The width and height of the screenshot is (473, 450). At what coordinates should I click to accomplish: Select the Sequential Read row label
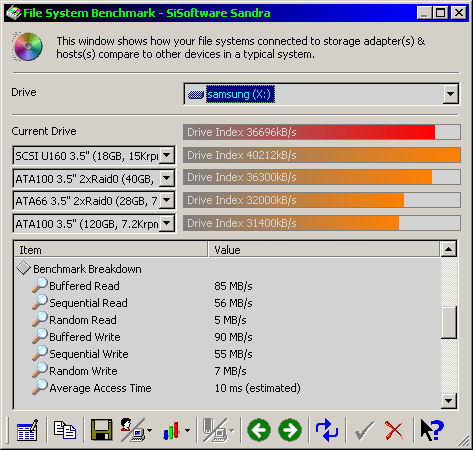(88, 303)
